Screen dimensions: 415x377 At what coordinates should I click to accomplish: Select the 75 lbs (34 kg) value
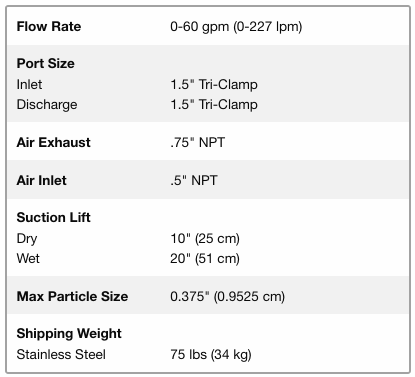(x=211, y=355)
